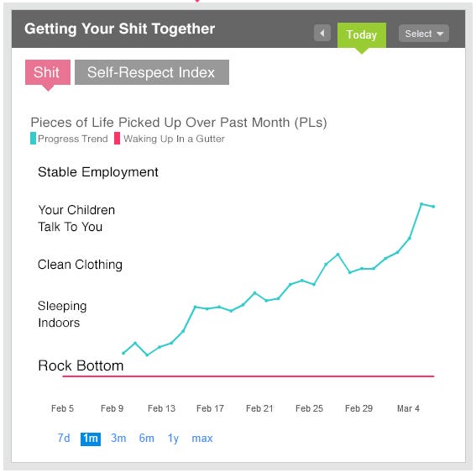Select the 1m time range
The image size is (476, 473).
click(91, 439)
